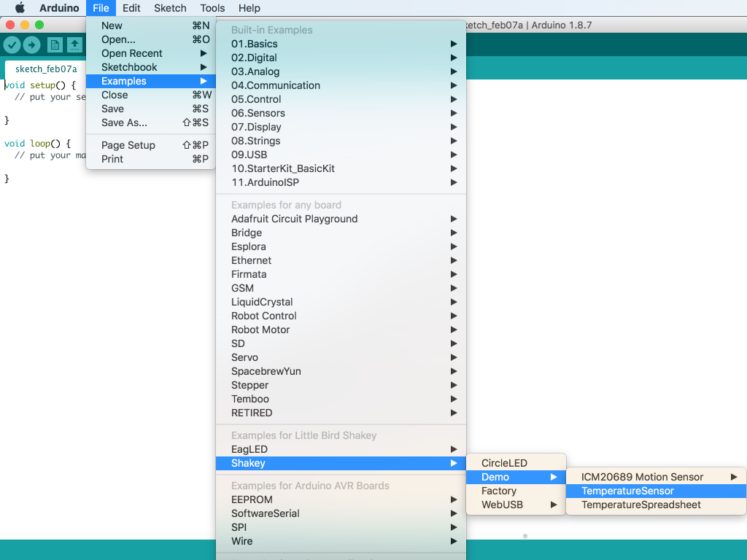Open ICM20689 Motion Sensor submenu
747x560 pixels.
[x=656, y=477]
